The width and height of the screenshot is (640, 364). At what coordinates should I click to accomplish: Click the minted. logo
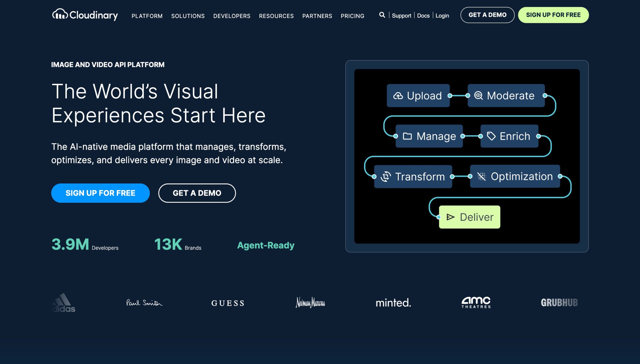[x=393, y=303]
